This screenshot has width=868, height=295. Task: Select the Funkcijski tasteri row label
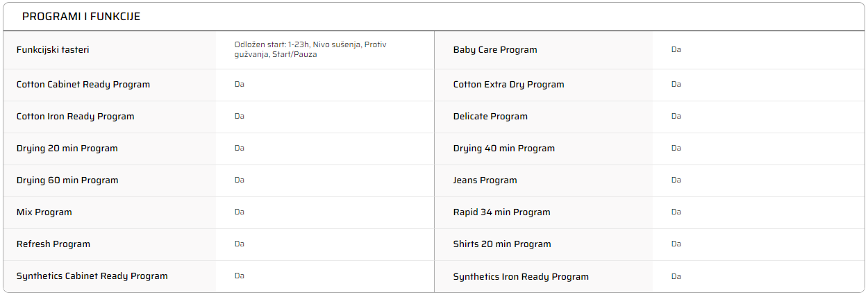53,50
